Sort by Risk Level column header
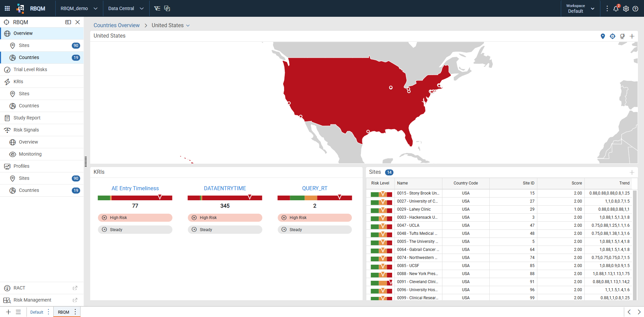Screen dimensions: 644x317 coord(380,183)
